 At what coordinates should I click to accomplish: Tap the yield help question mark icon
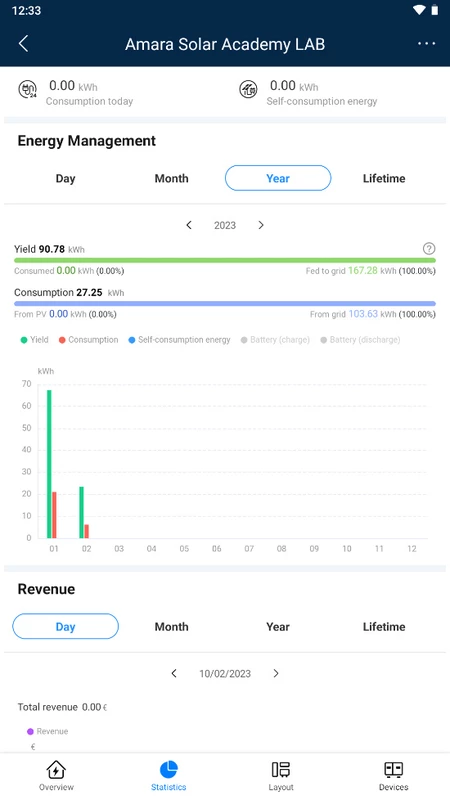coord(429,249)
